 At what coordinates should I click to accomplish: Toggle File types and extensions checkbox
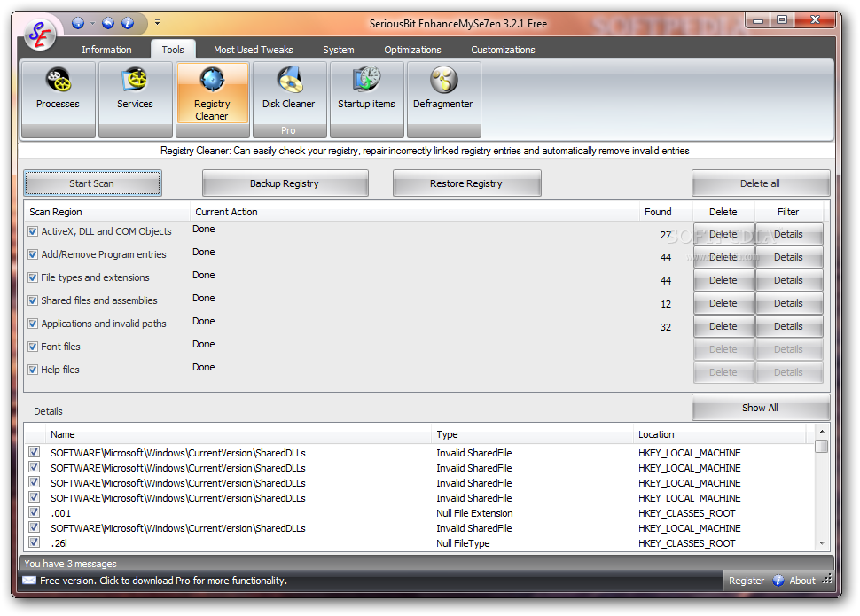pos(33,277)
